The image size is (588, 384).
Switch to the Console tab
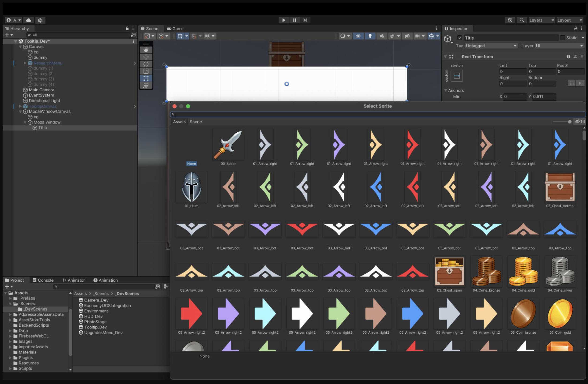click(43, 280)
